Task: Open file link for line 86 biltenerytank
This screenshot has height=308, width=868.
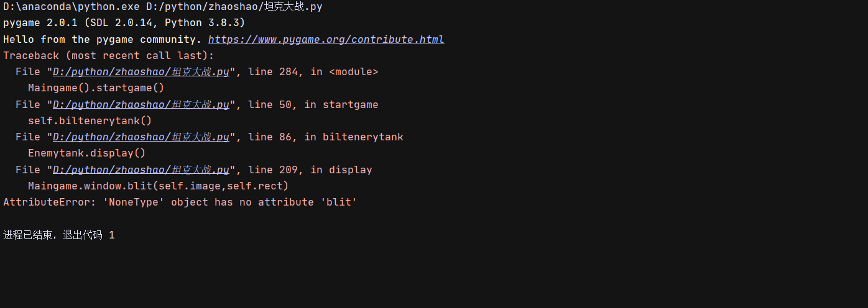Action: point(141,137)
